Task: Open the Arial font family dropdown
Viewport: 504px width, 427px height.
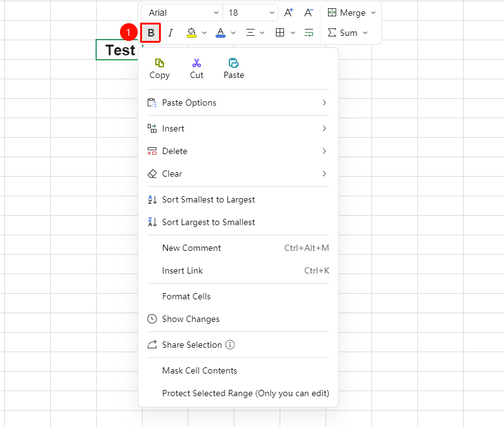Action: coord(182,13)
